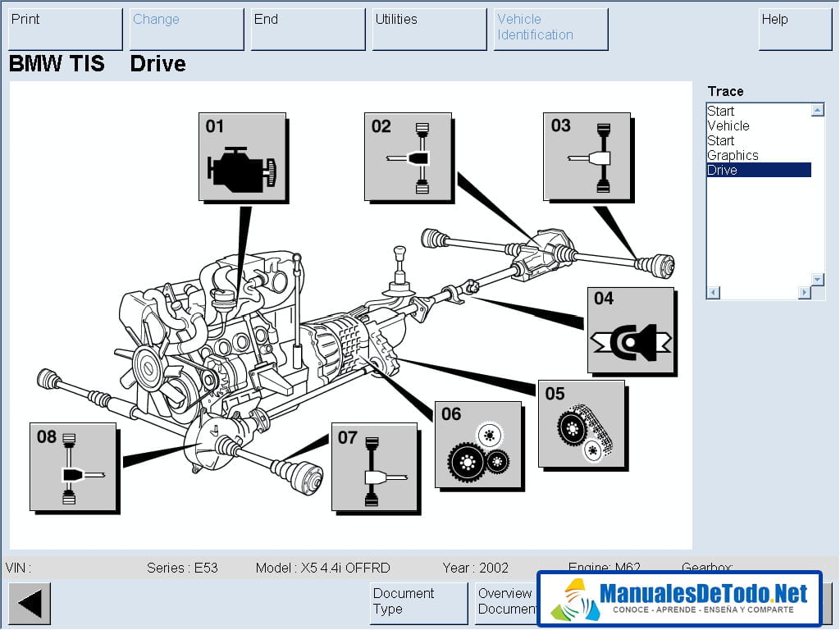840x630 pixels.
Task: Click the Change button
Action: click(187, 29)
